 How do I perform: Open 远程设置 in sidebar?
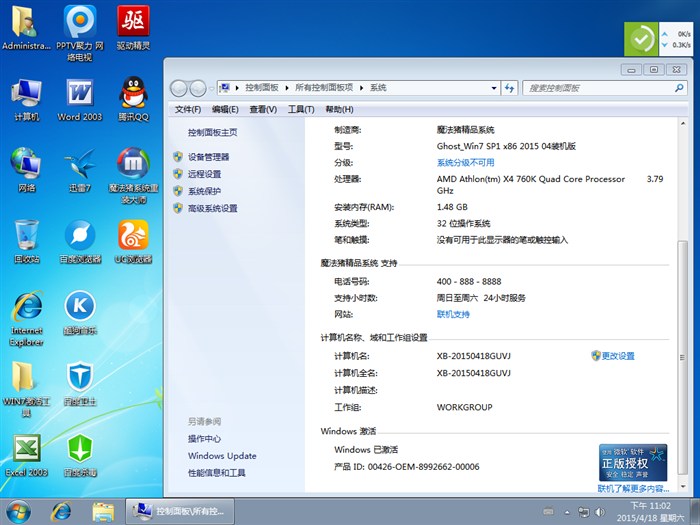tap(204, 174)
